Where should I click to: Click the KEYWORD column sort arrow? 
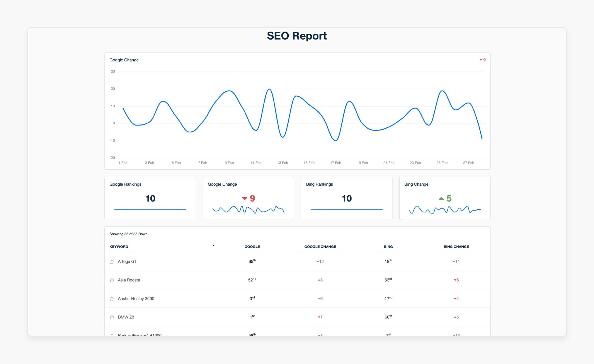(x=213, y=246)
